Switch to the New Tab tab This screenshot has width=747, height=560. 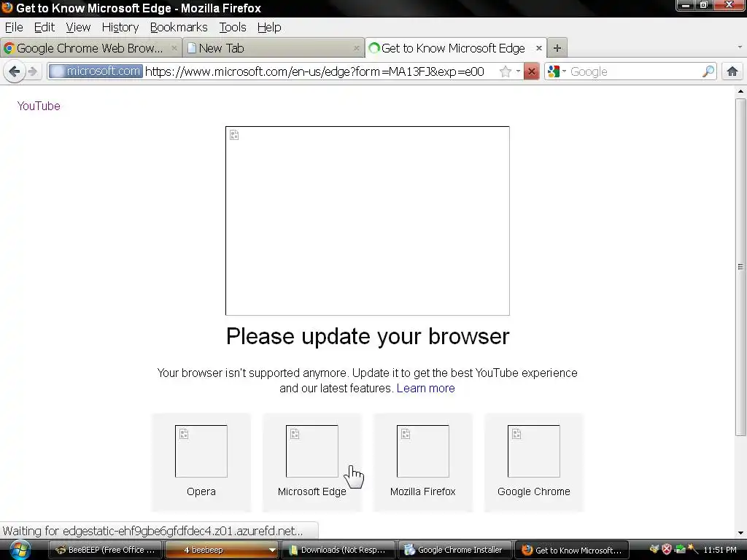coord(274,48)
